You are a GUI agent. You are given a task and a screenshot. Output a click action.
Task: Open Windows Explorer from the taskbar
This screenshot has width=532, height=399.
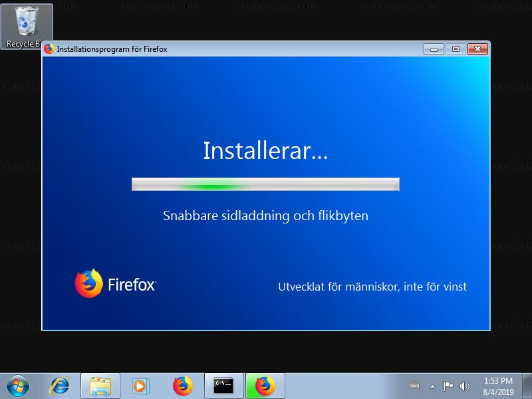[100, 386]
